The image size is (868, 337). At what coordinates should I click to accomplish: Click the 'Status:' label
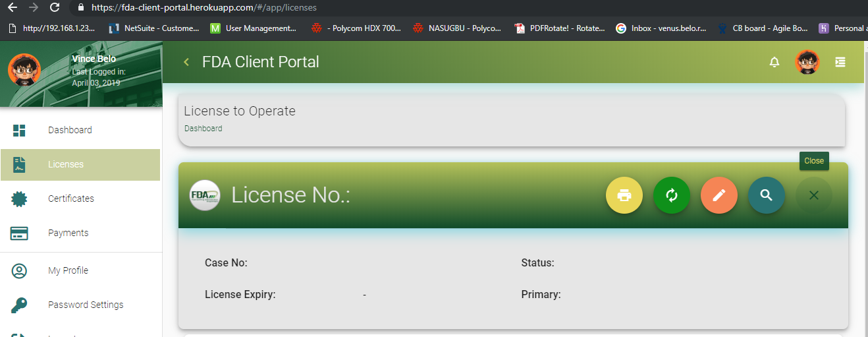click(538, 262)
